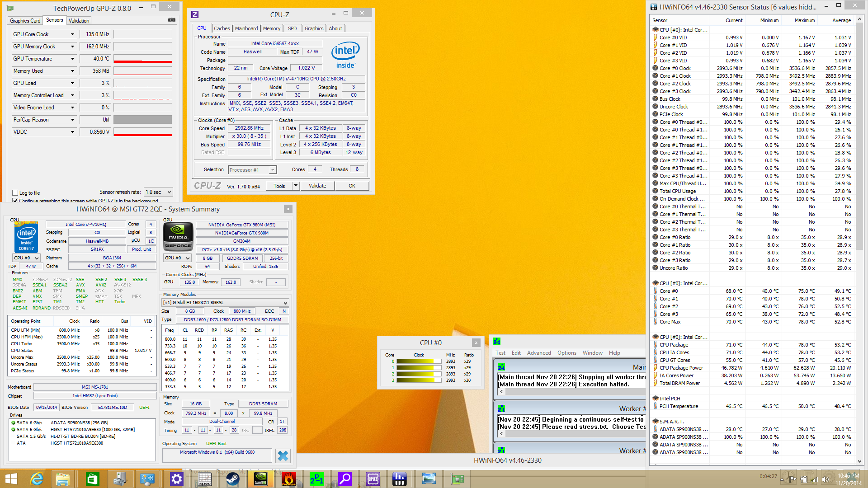This screenshot has height=488, width=868.
Task: Open GPU Core Clock sensor dropdown
Action: coord(72,34)
